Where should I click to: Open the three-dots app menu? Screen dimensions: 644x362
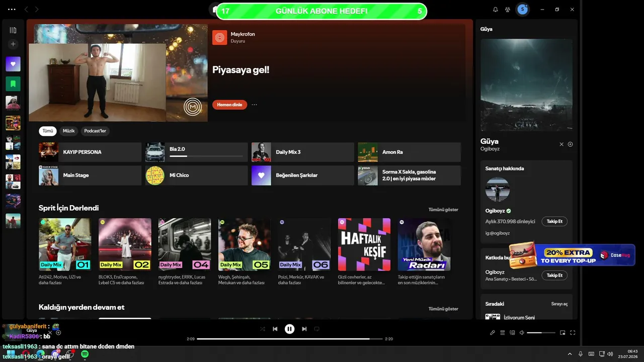(12, 10)
